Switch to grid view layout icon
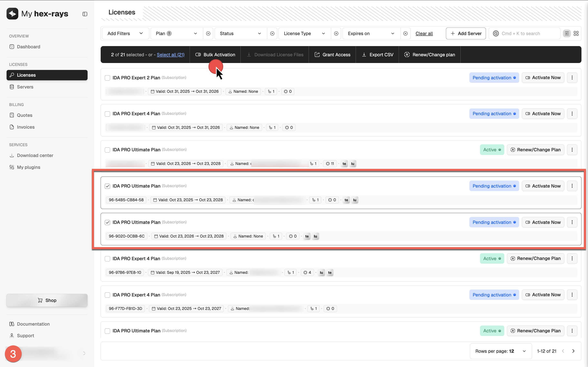Screen dimensions: 588x367 [x=576, y=33]
